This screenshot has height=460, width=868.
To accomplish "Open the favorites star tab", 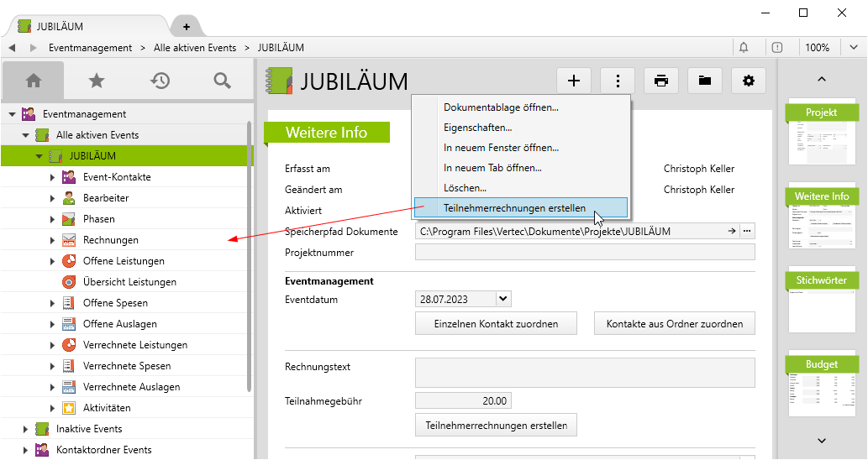I will pyautogui.click(x=97, y=81).
